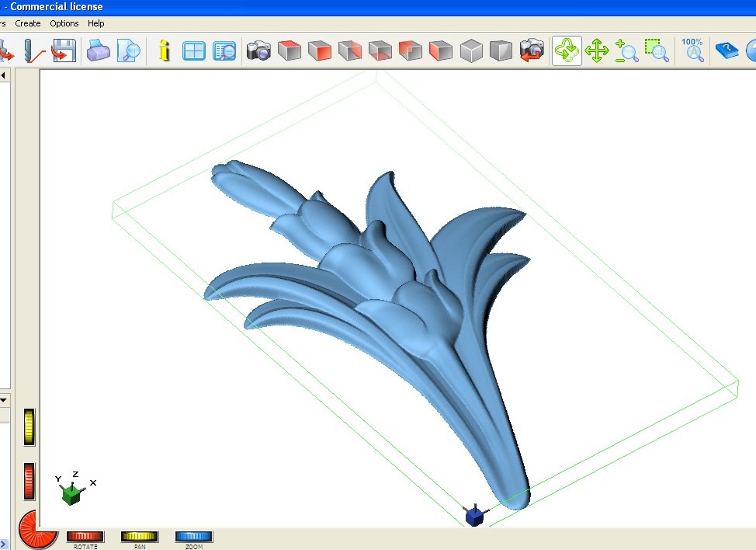Image resolution: width=756 pixels, height=550 pixels.
Task: Click the 100% zoom to fit icon
Action: pos(692,51)
